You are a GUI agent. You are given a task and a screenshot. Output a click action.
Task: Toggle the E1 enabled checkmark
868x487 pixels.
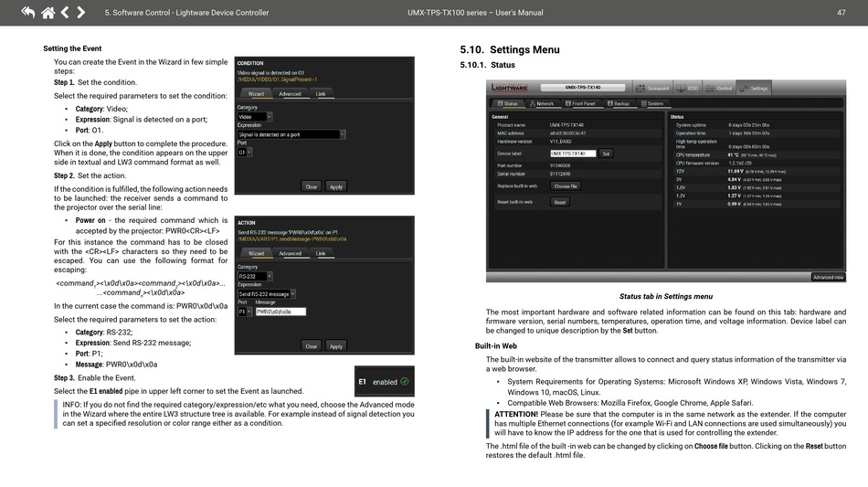[x=405, y=382]
